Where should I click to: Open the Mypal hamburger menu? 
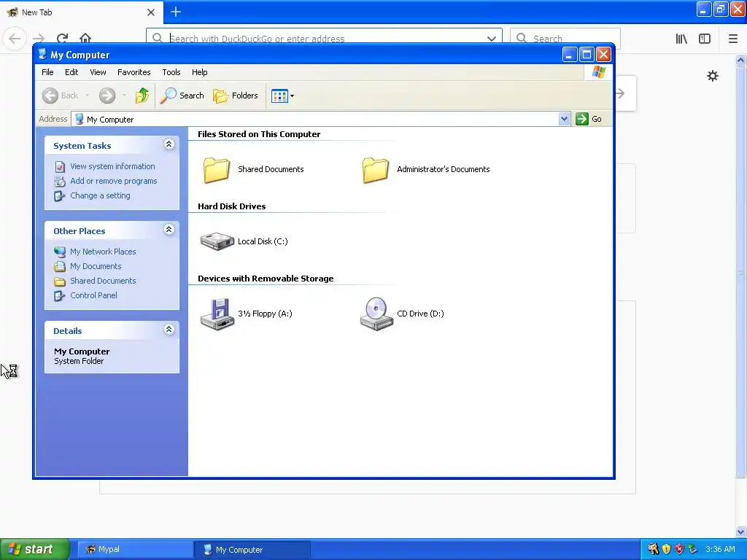pyautogui.click(x=732, y=39)
